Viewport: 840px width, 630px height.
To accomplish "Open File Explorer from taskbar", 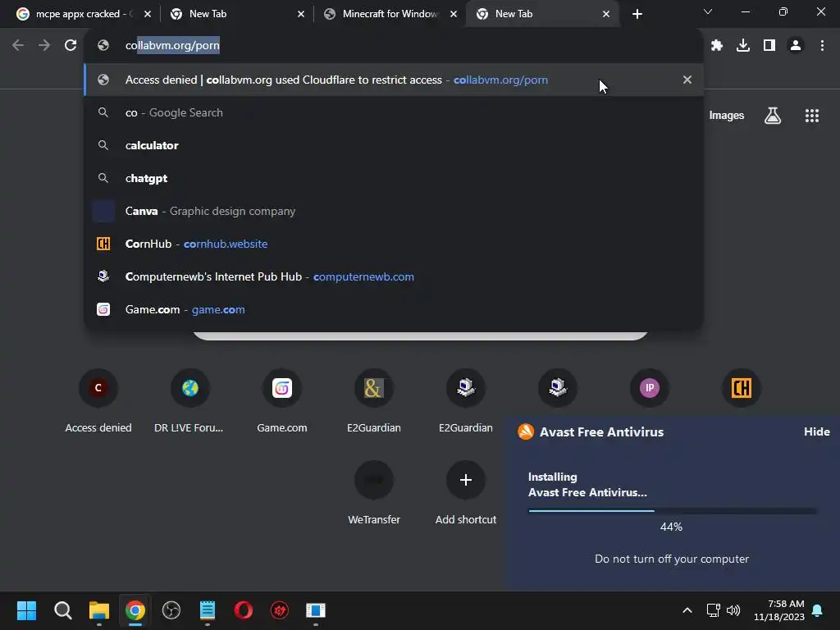I will pyautogui.click(x=99, y=610).
